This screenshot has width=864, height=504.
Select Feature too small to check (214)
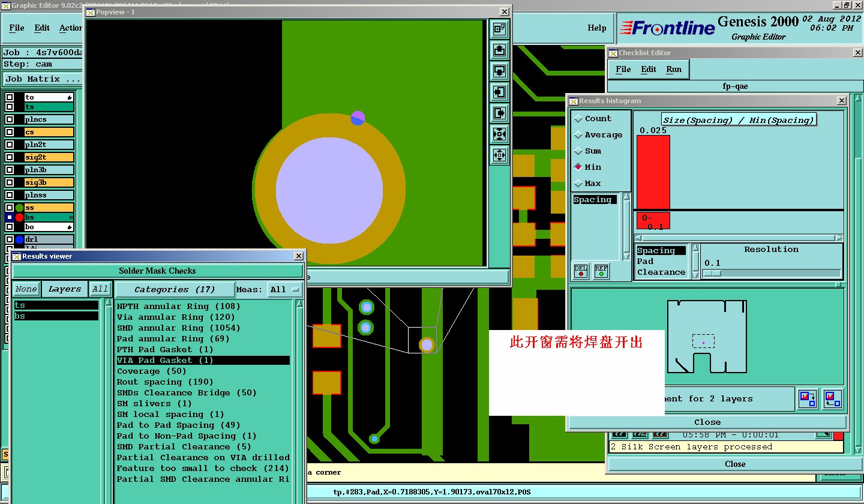point(203,469)
